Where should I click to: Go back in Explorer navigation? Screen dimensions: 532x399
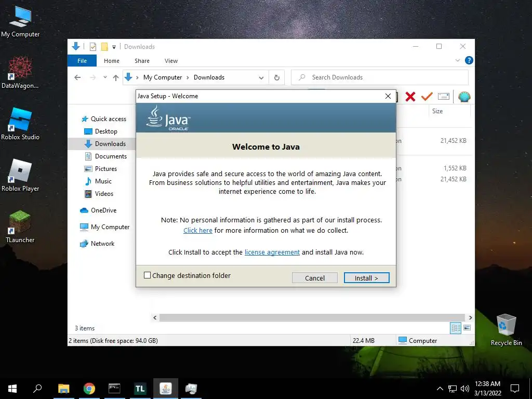pyautogui.click(x=77, y=77)
